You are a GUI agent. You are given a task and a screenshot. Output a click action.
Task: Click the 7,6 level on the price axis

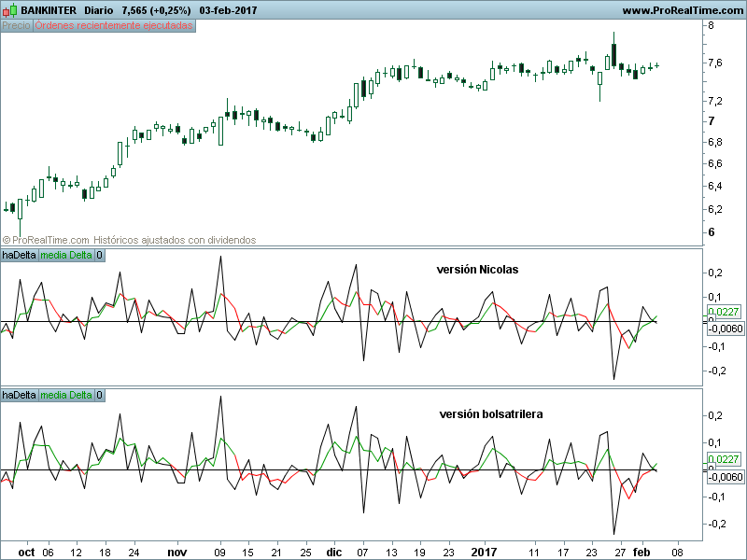(715, 63)
